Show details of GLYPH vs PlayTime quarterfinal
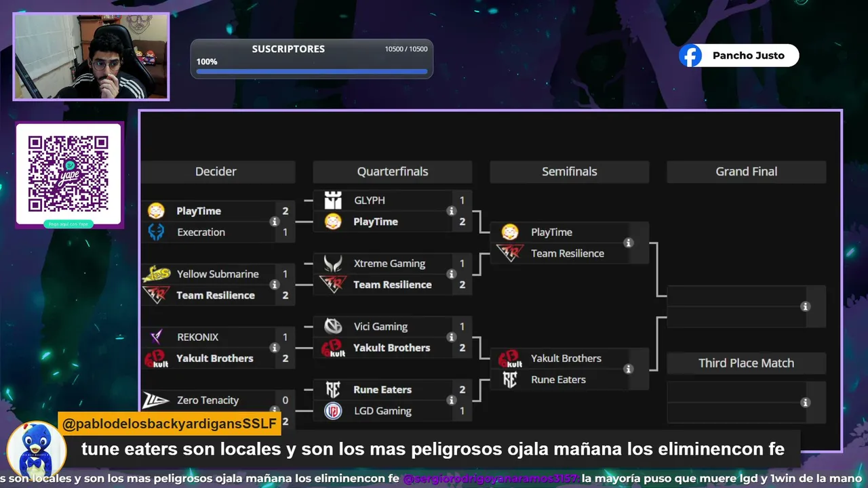Viewport: 868px width, 488px height. click(452, 211)
